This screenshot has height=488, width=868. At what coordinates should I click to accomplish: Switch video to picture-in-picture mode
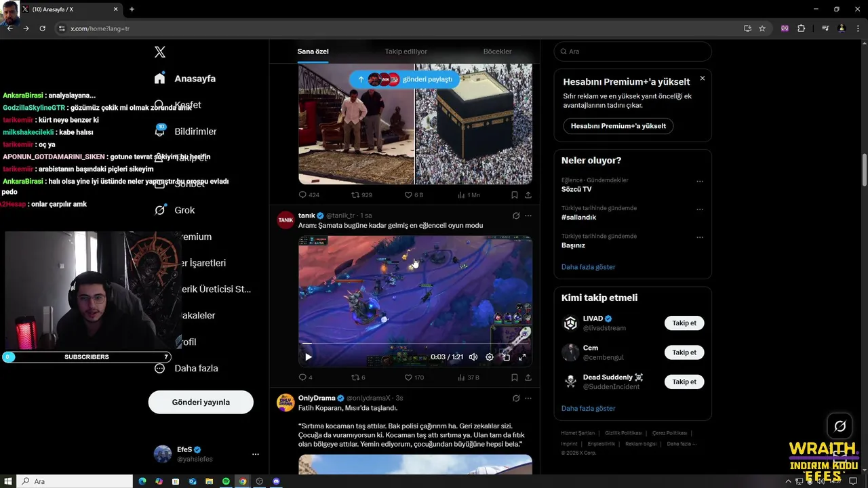click(506, 357)
